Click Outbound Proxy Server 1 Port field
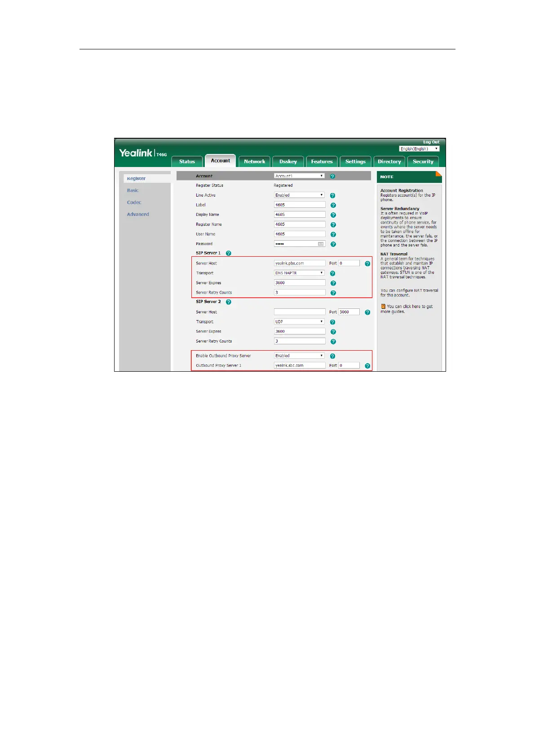Image resolution: width=535 pixels, height=756 pixels. [x=349, y=365]
